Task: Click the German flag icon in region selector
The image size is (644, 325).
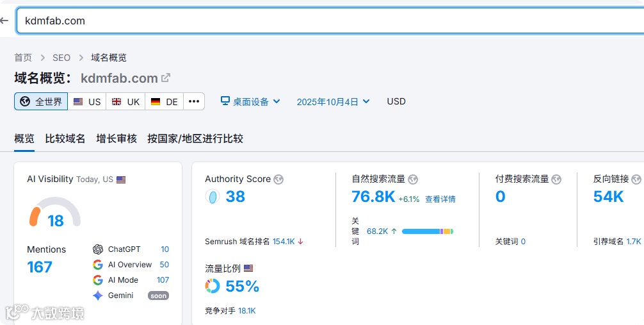Action: [x=156, y=102]
